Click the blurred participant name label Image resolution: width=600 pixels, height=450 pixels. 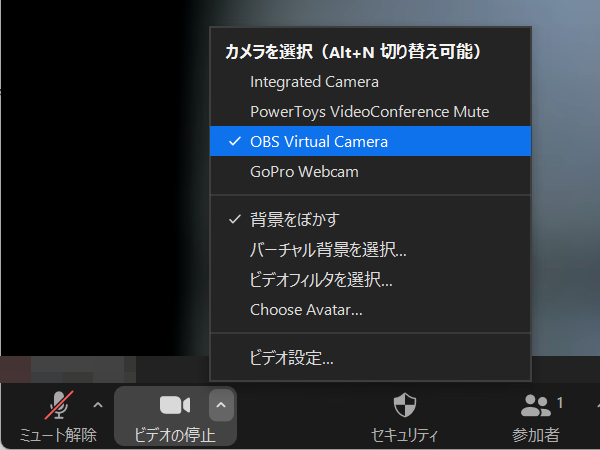point(68,369)
